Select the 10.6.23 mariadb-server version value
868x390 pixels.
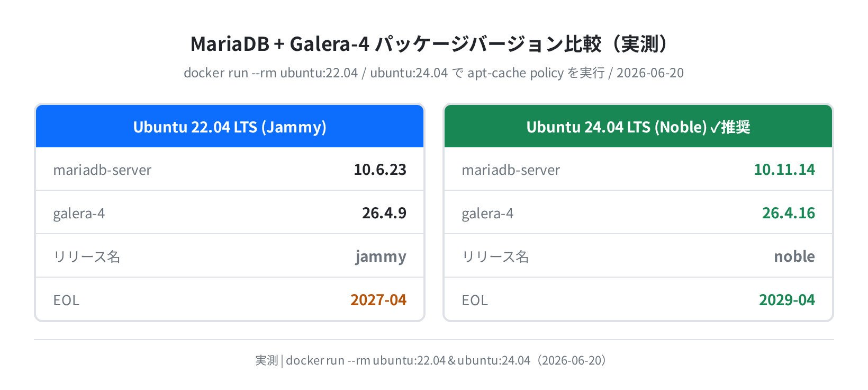coord(380,170)
